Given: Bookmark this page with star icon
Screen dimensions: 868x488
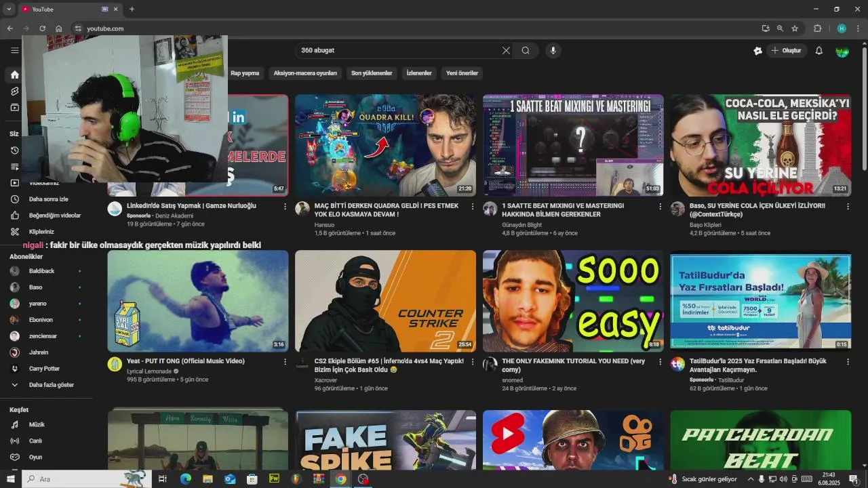Looking at the screenshot, I should 795,28.
